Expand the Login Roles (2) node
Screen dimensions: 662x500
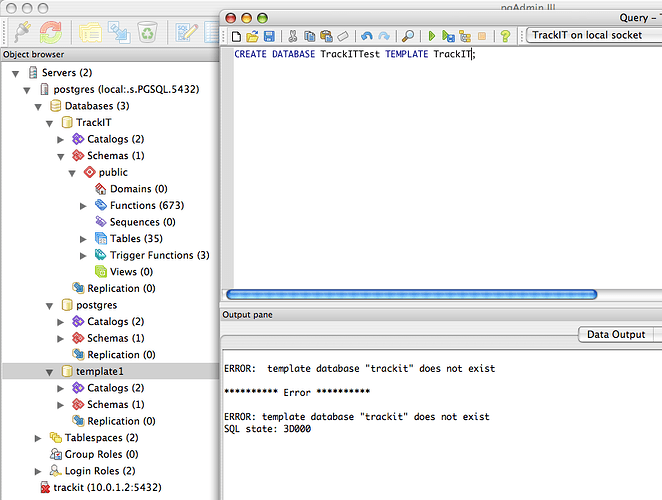coord(40,471)
